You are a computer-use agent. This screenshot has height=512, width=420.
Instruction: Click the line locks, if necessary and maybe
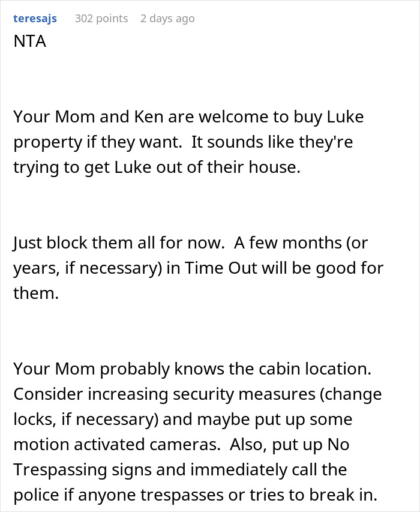coord(183,420)
